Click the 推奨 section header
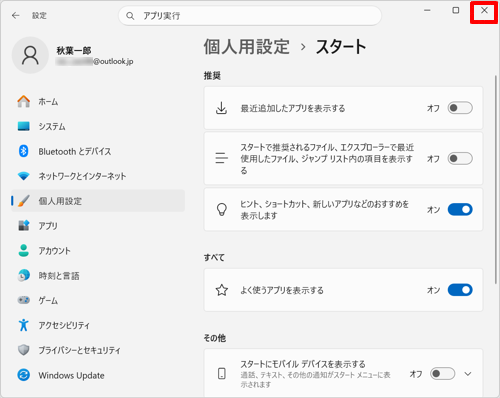The image size is (500, 398). click(x=212, y=76)
